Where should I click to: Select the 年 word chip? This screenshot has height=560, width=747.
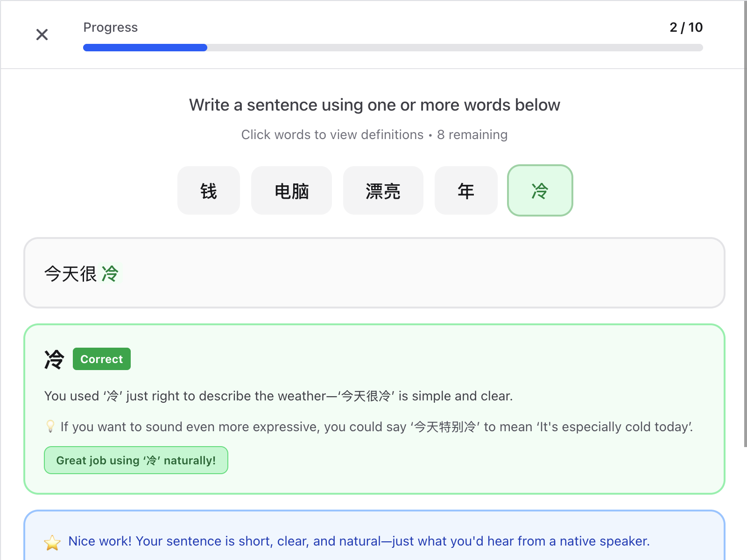[466, 191]
